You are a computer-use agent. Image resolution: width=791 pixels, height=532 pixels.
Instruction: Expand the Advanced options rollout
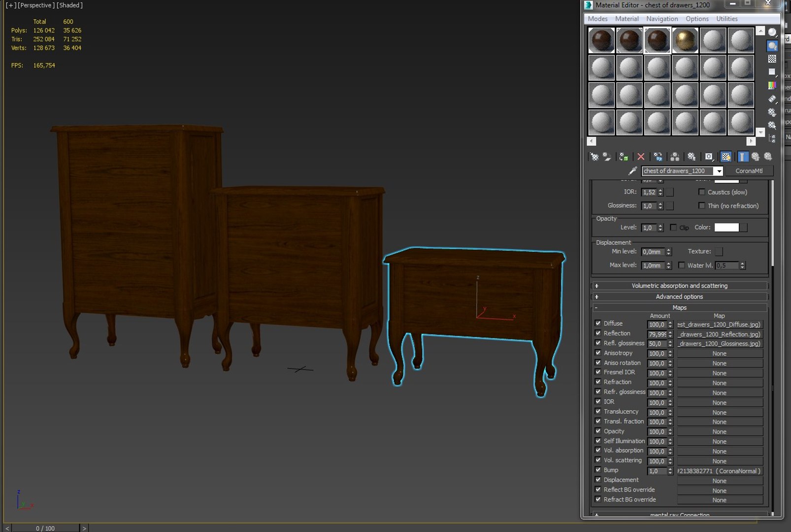679,297
